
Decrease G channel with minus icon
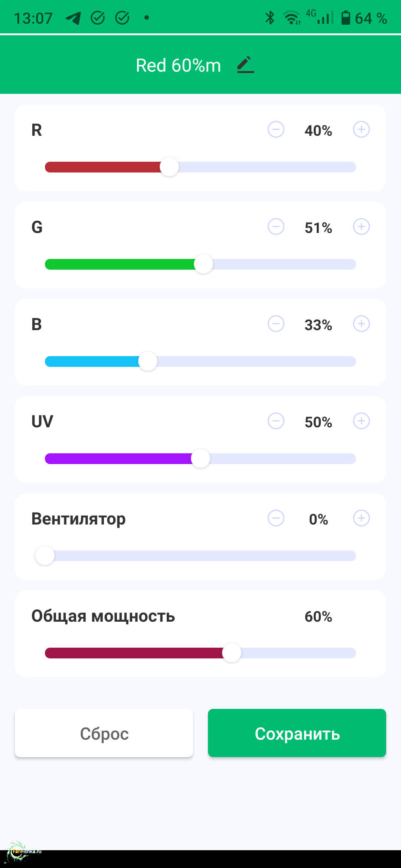[x=276, y=227]
